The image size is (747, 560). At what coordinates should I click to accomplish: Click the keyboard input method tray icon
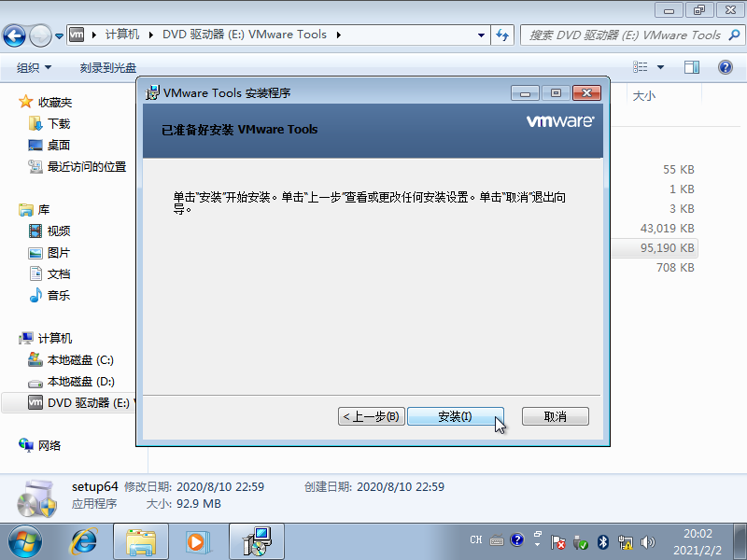pos(497,540)
